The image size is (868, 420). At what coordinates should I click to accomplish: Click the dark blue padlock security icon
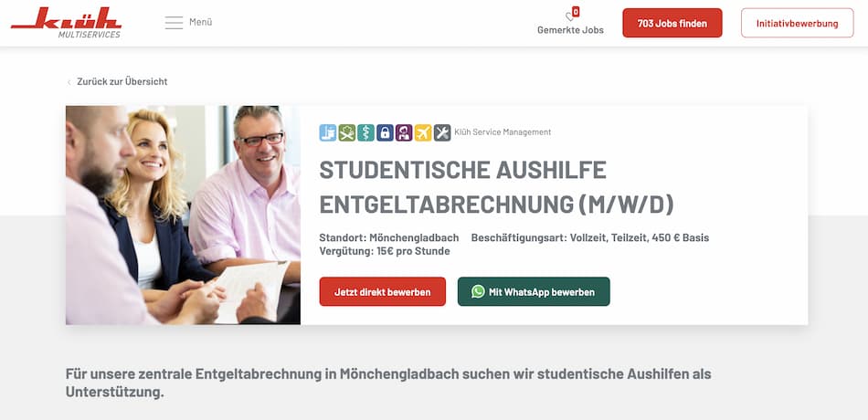385,132
